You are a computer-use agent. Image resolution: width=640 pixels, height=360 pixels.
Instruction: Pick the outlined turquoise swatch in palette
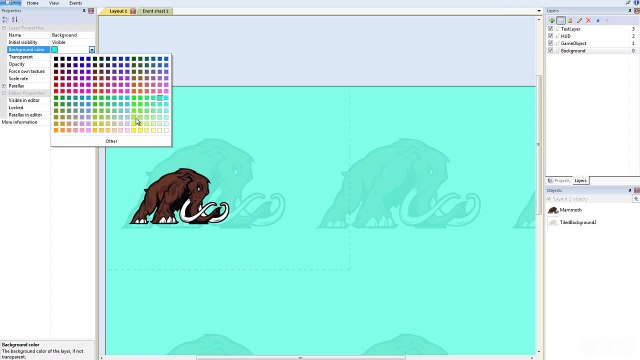coord(160,98)
